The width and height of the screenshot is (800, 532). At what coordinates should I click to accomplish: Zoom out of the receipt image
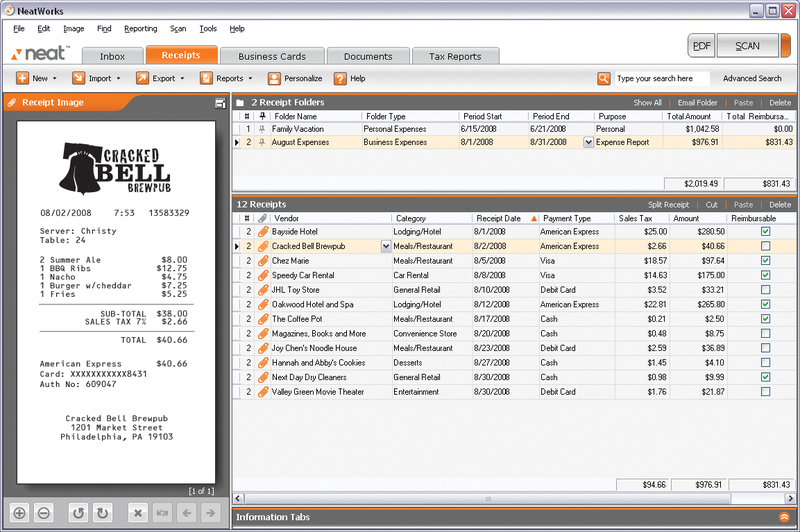click(44, 513)
